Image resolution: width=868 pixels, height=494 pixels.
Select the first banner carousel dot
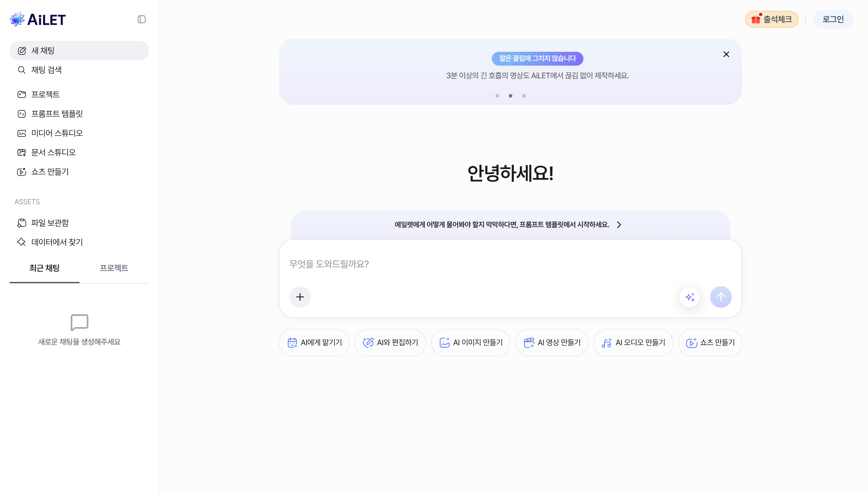coord(497,96)
